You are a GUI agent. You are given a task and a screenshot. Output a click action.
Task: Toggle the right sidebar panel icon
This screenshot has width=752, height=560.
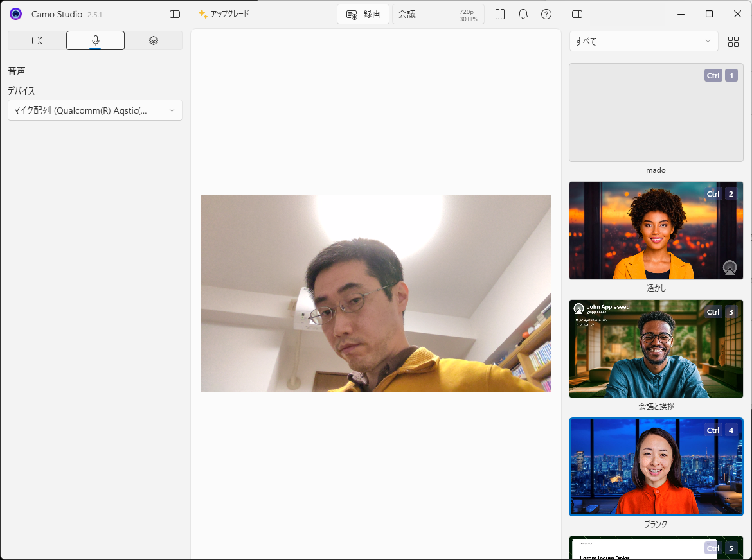(577, 14)
